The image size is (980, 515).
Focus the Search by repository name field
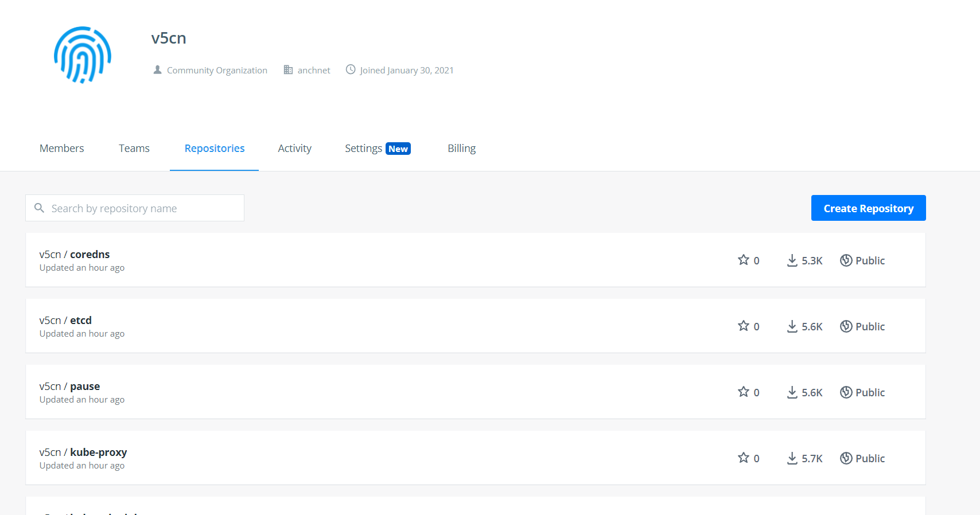tap(135, 208)
